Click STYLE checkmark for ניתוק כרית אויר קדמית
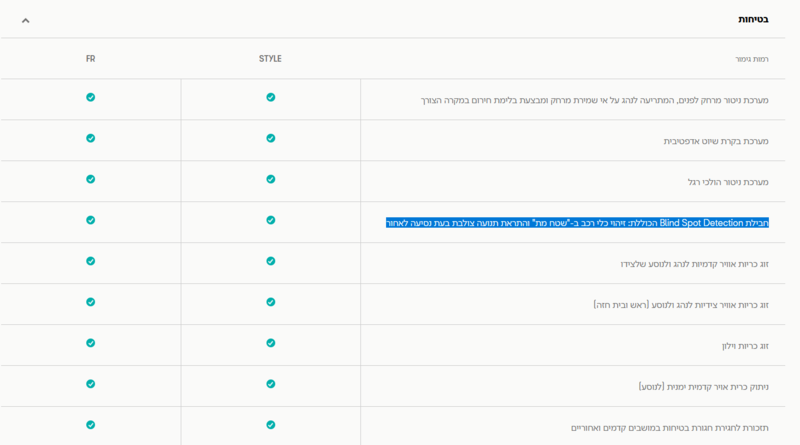This screenshot has width=800, height=445. [270, 384]
